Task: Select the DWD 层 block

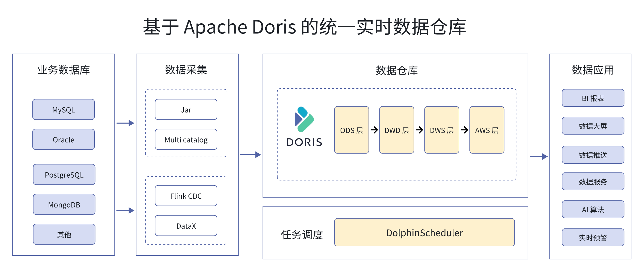Action: point(396,130)
